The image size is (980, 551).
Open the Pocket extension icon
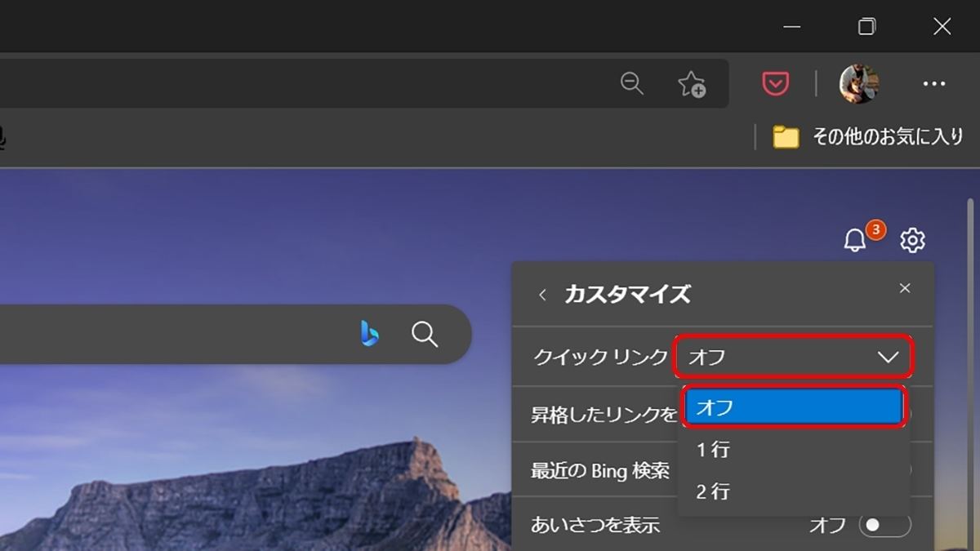[x=775, y=83]
